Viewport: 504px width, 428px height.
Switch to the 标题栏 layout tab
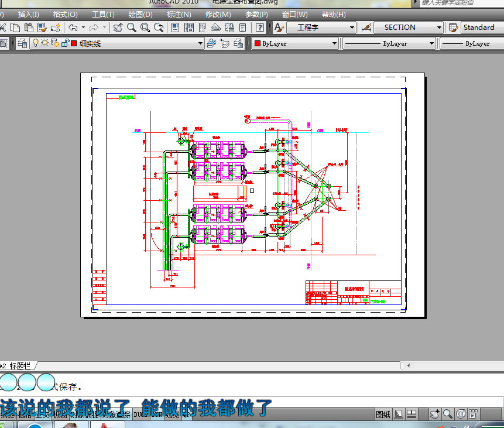(20, 366)
